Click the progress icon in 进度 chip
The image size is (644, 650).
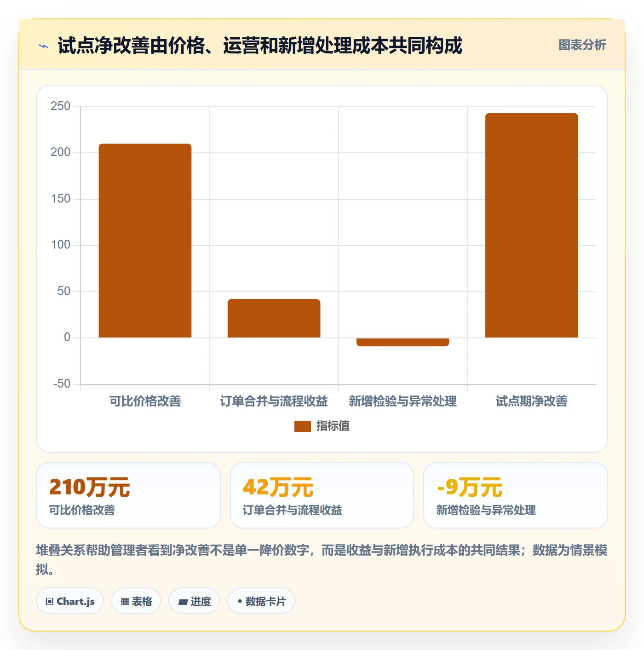183,602
